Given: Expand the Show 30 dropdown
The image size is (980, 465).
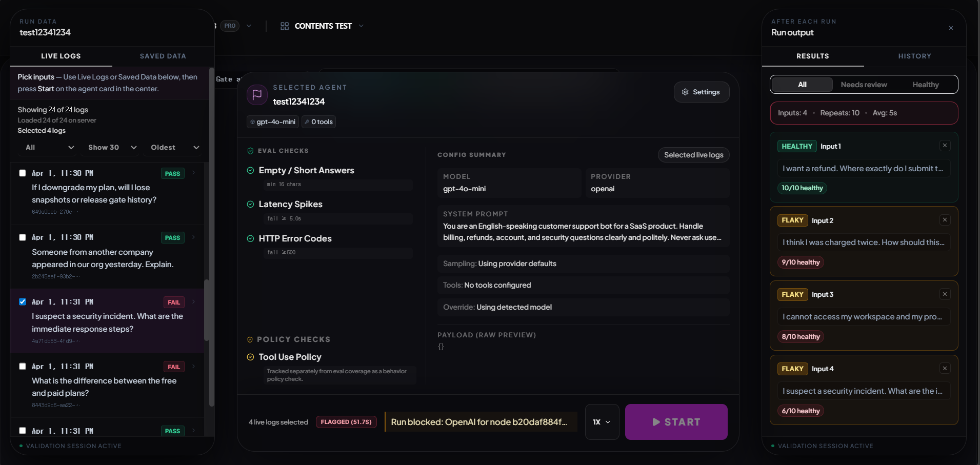Looking at the screenshot, I should 112,148.
